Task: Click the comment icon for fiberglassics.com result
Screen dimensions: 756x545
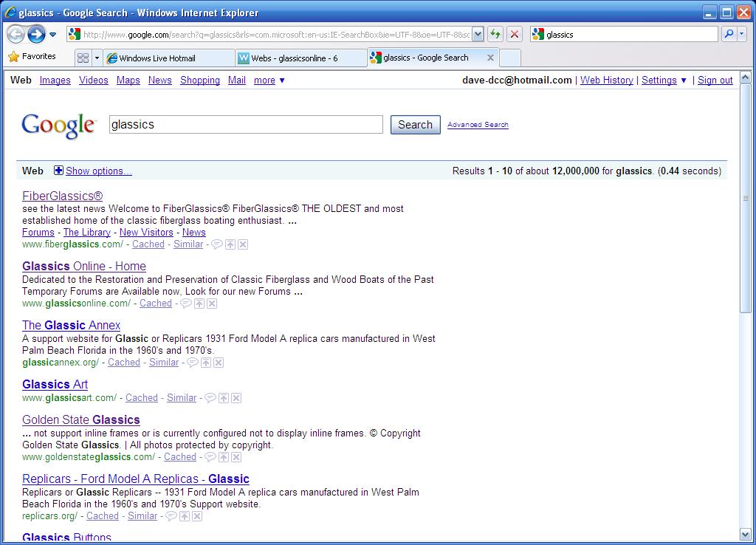Action: 217,244
